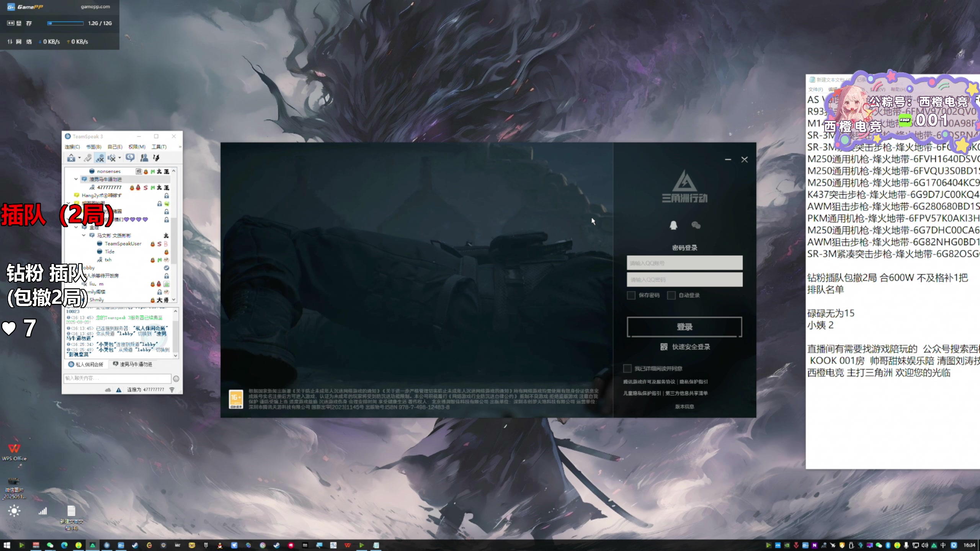Select QQ penguin login method icon
The height and width of the screenshot is (551, 980).
click(x=673, y=225)
